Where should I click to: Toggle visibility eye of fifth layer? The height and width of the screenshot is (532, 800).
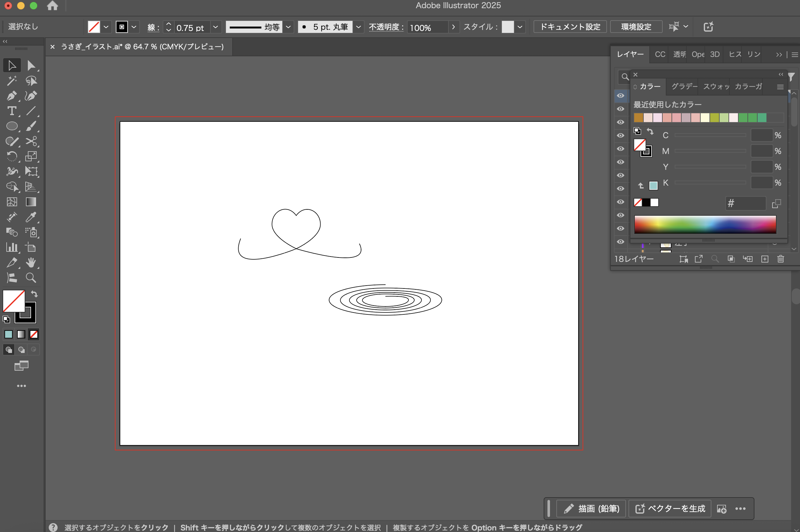coord(621,149)
